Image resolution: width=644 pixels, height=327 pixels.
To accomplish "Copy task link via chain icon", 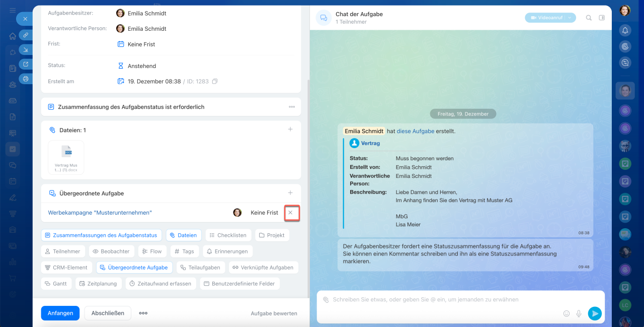I will pos(25,35).
